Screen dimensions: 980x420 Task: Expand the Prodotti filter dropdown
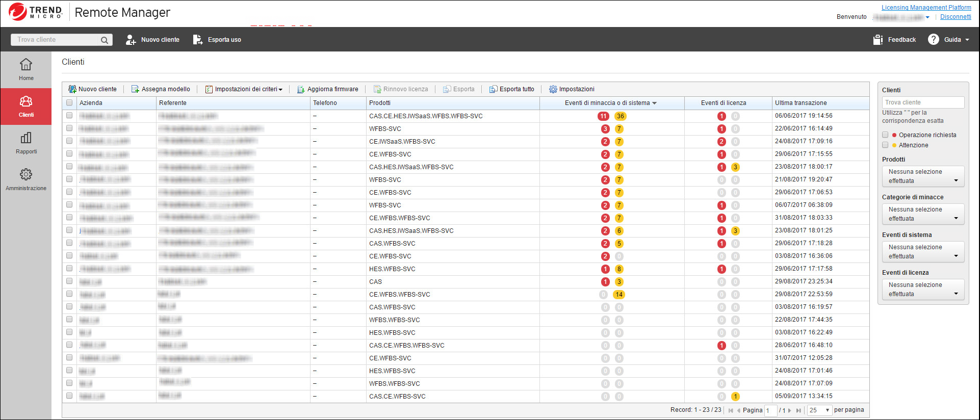(923, 176)
